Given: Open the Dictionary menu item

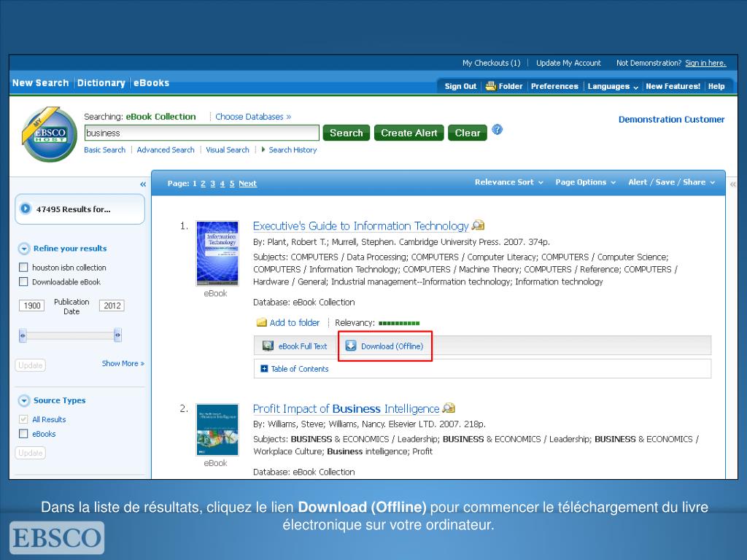Looking at the screenshot, I should click(x=101, y=83).
